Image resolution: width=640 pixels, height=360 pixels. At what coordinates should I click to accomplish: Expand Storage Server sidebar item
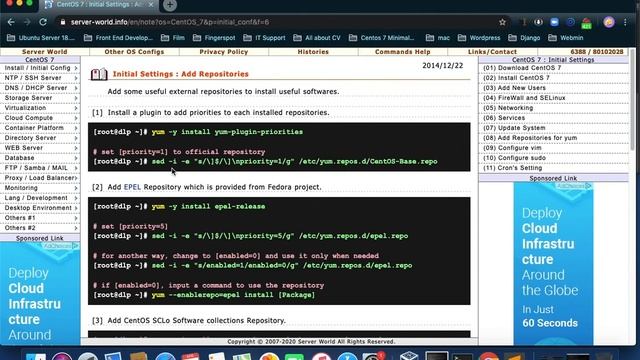(x=40, y=98)
